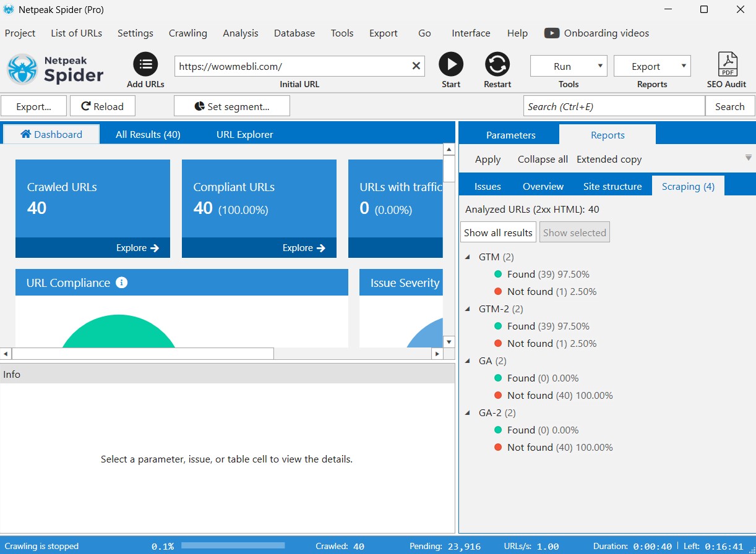Image resolution: width=756 pixels, height=554 pixels.
Task: Open the Analysis menu
Action: [241, 33]
